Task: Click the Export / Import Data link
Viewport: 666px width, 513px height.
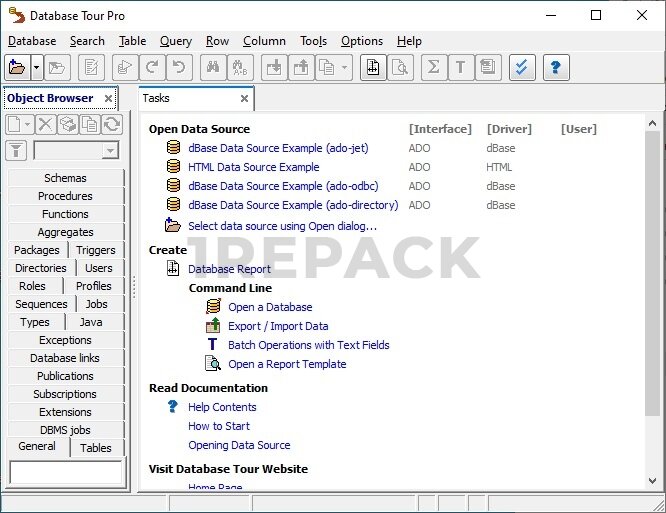Action: (x=278, y=326)
